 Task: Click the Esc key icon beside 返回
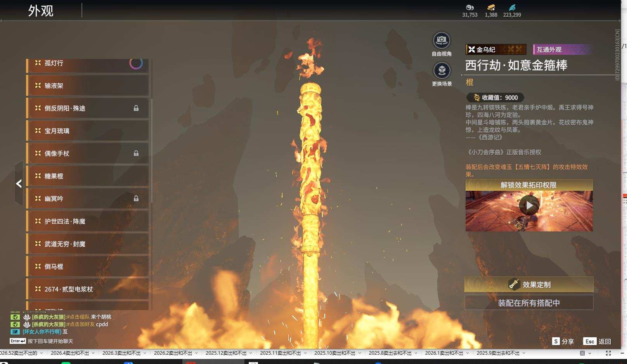[590, 341]
